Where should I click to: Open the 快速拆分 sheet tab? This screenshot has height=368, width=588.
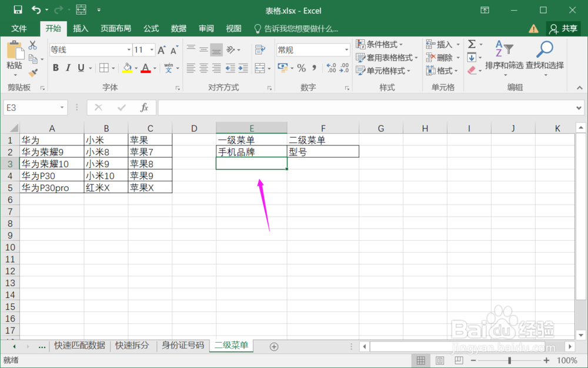pos(132,346)
